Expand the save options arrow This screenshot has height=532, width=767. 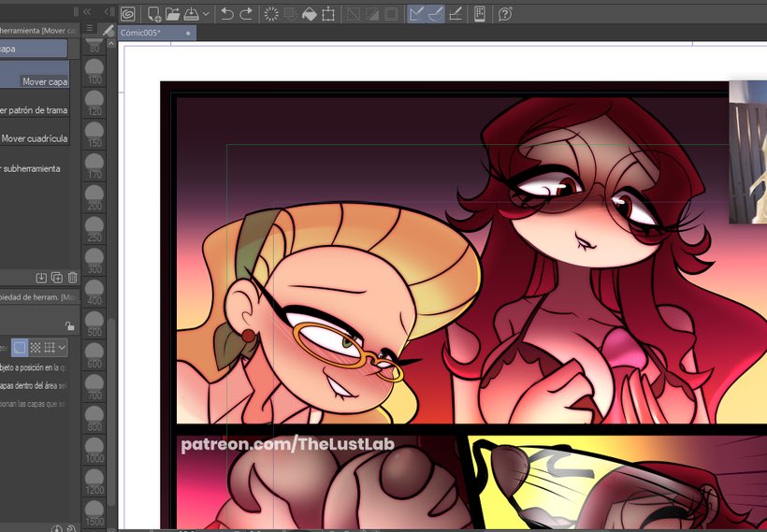206,14
